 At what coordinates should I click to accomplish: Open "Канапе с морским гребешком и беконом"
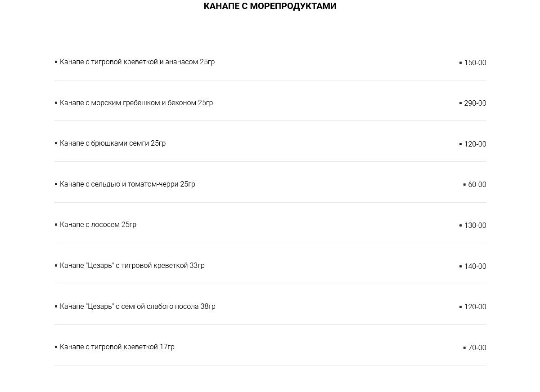coord(136,103)
